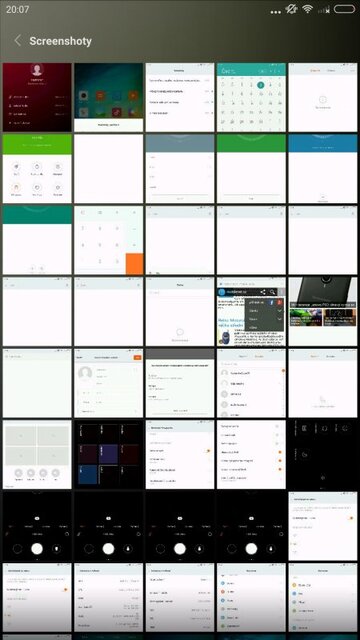
Task: Tap the battery indicator icon
Action: pyautogui.click(x=344, y=9)
